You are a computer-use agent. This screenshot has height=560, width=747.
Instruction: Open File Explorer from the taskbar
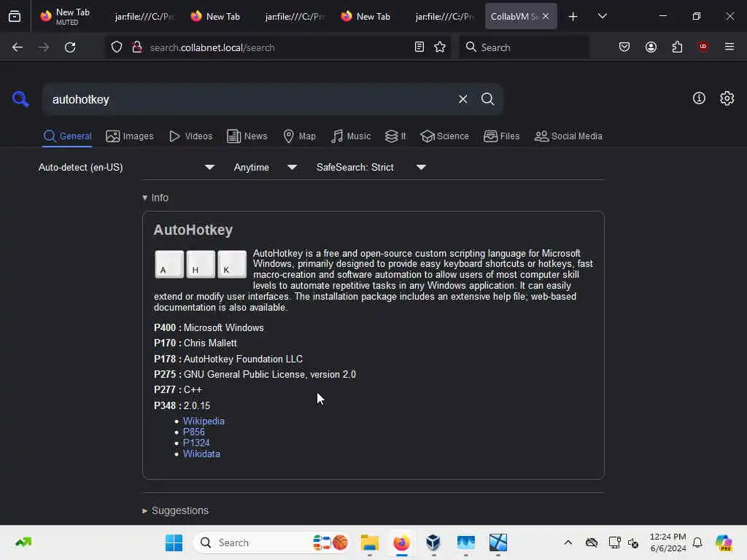[x=370, y=542]
